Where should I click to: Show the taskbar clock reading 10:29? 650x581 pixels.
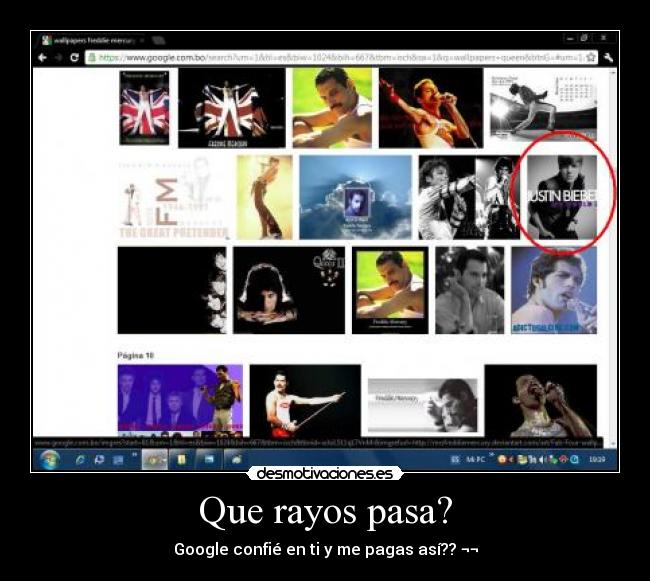click(597, 459)
